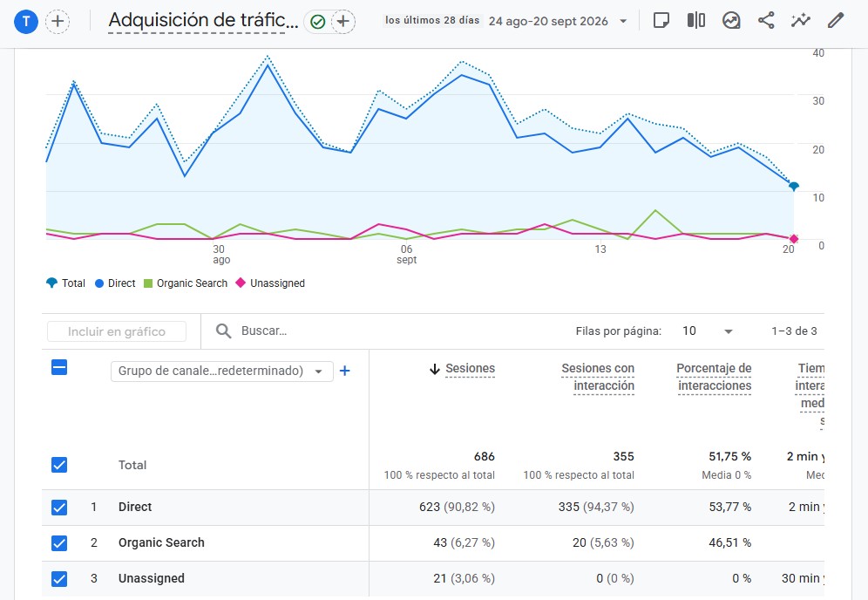Click the 1–3 de 3 pagination text

(794, 331)
